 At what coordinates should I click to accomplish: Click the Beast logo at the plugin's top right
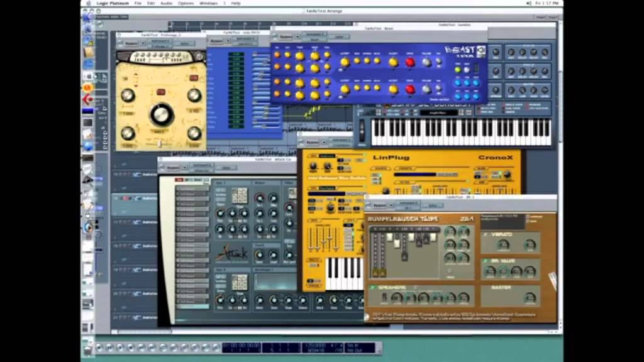tap(465, 52)
